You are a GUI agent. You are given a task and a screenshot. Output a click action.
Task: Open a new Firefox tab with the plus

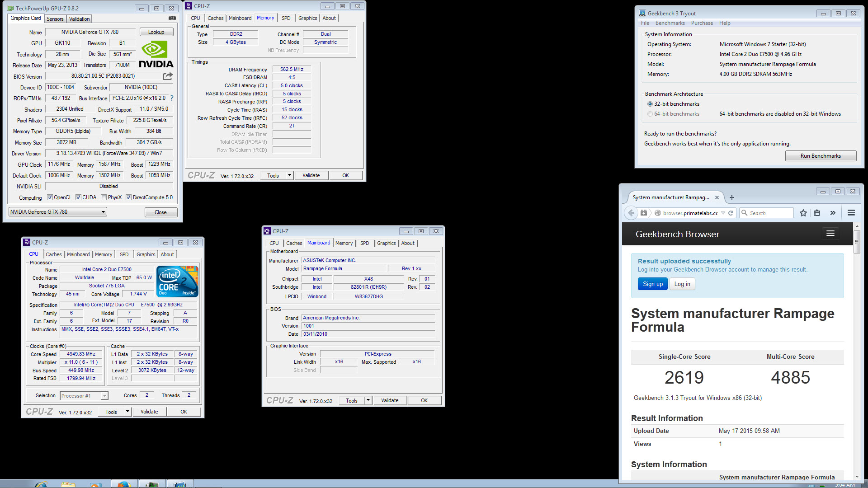tap(732, 197)
